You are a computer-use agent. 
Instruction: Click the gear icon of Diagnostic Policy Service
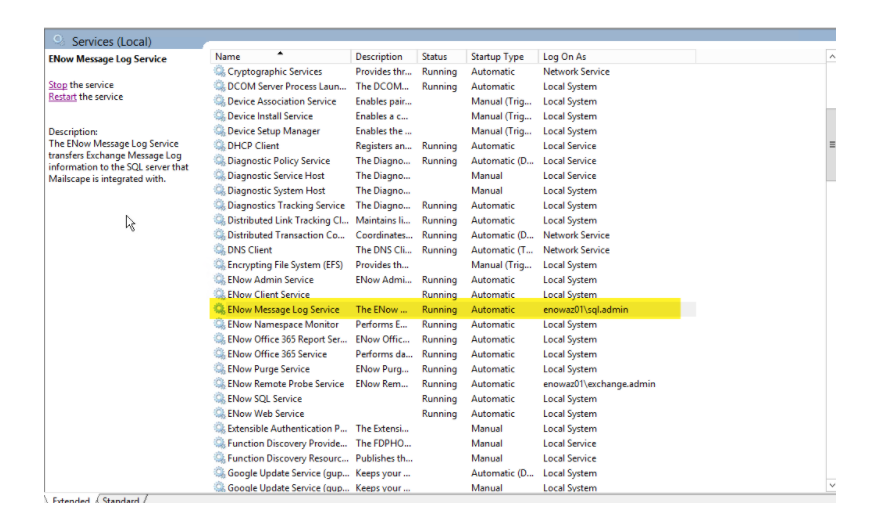pyautogui.click(x=219, y=160)
